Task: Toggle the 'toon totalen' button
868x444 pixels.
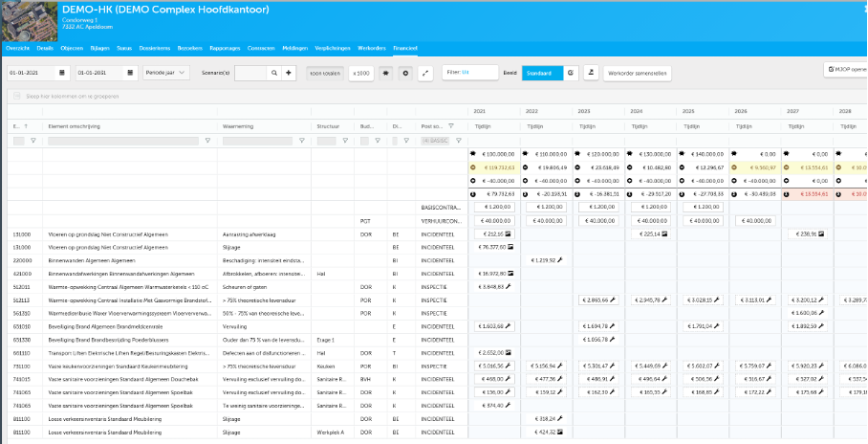Action: click(x=325, y=73)
